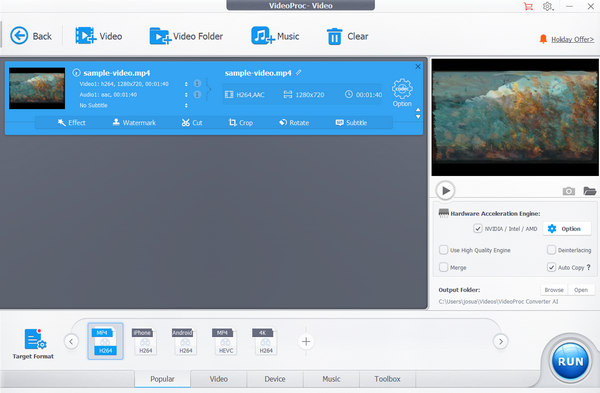Select the MP4 HEVC format preset
600x393 pixels.
[225, 341]
